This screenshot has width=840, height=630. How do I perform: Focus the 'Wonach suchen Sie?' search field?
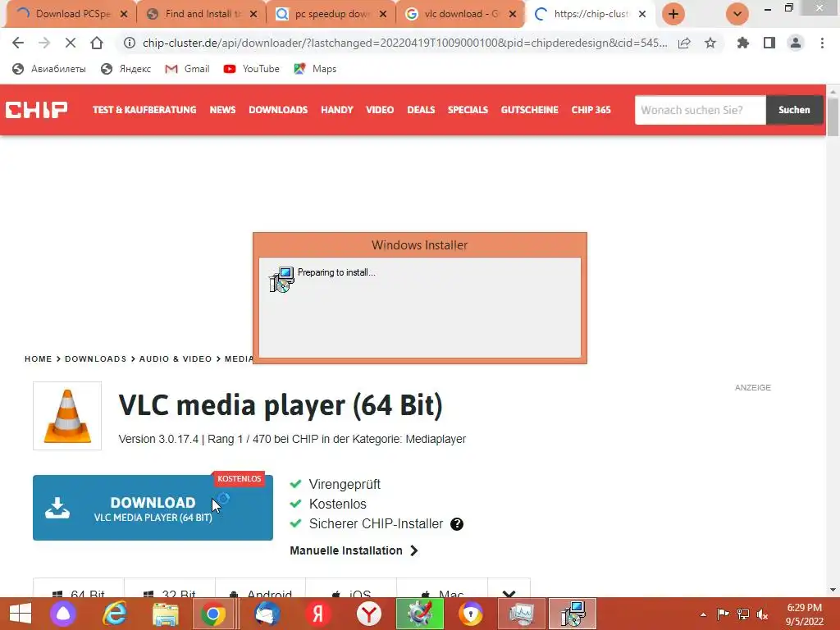point(701,110)
